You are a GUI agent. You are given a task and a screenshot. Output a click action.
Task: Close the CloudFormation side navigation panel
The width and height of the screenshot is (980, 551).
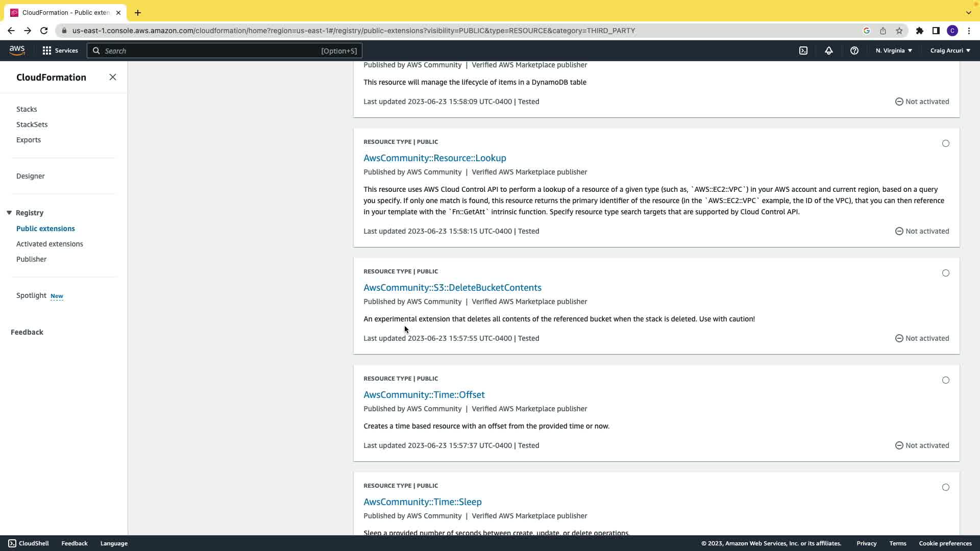(x=113, y=77)
